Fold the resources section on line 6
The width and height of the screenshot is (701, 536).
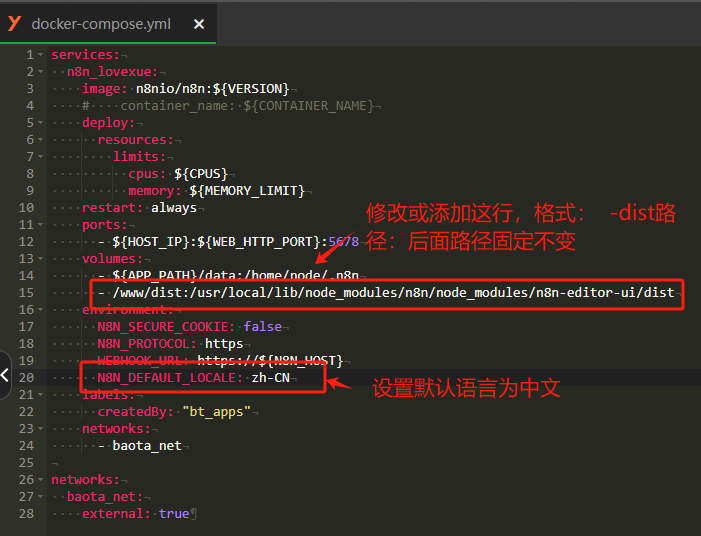pos(41,139)
